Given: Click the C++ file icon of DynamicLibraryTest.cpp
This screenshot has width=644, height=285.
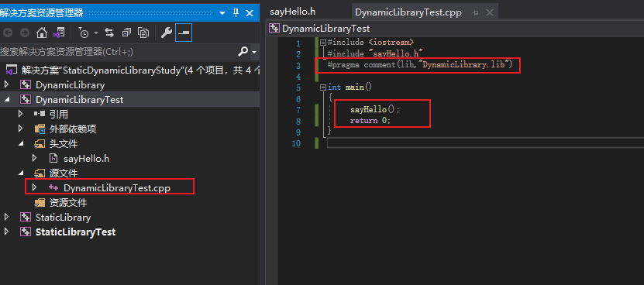Looking at the screenshot, I should point(53,187).
